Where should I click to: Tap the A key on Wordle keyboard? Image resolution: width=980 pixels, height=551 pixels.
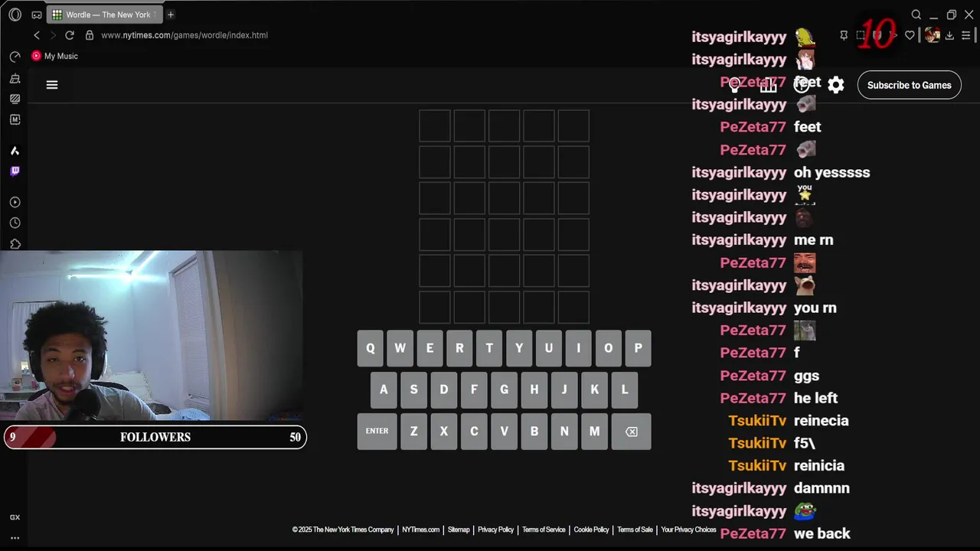click(x=384, y=390)
